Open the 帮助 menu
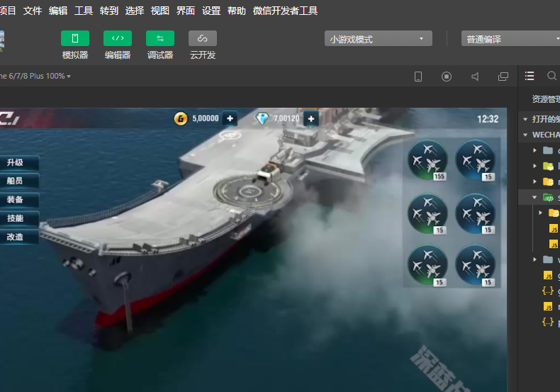560x392 pixels. coord(237,11)
